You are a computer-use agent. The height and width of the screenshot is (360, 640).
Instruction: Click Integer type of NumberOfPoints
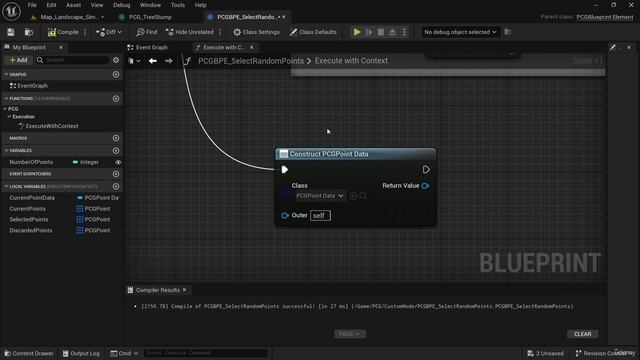coord(86,162)
